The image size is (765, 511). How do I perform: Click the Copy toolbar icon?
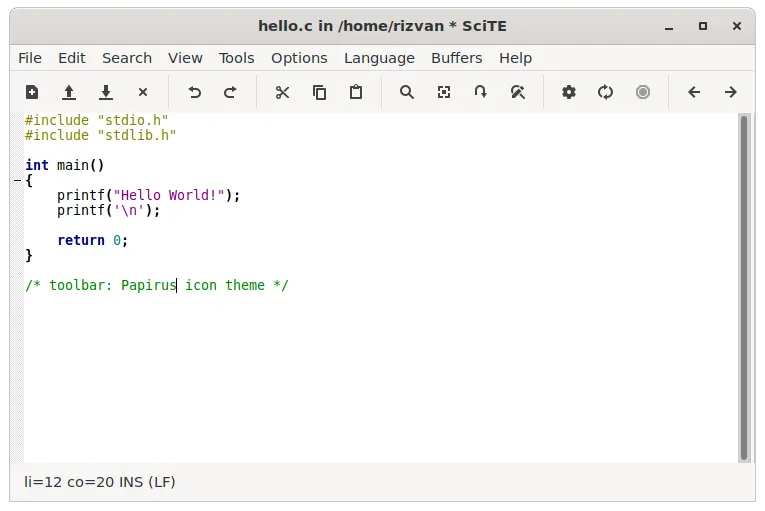[x=319, y=92]
